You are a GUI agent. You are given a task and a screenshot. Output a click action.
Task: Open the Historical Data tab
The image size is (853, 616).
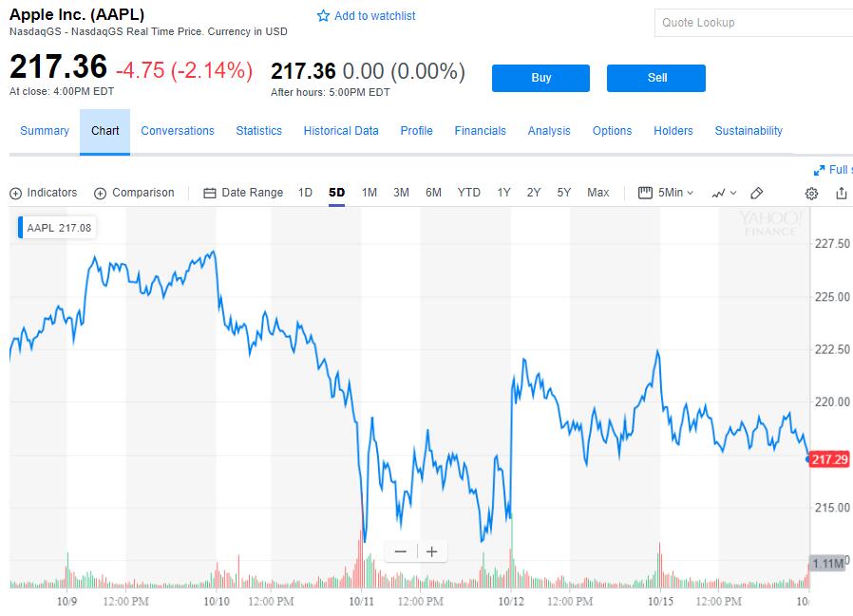point(341,131)
